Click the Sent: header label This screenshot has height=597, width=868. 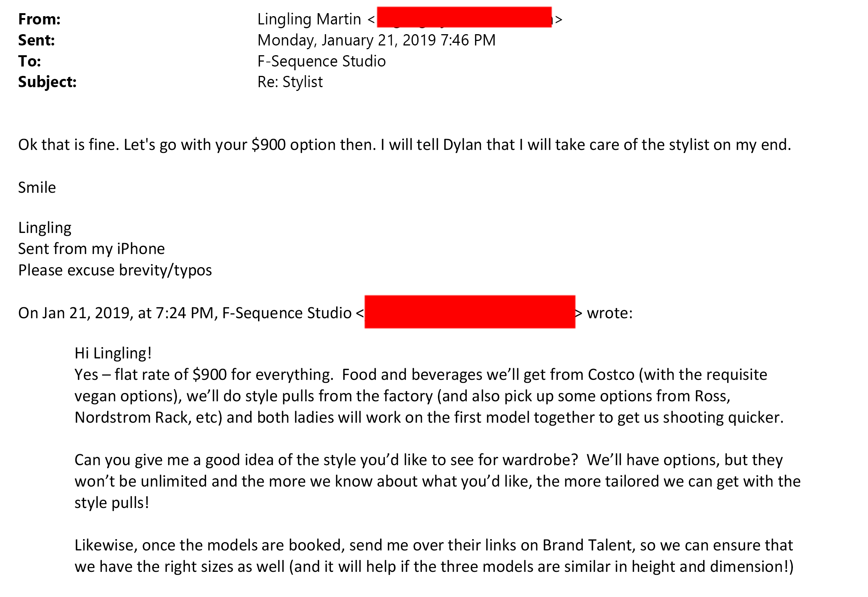coord(36,40)
